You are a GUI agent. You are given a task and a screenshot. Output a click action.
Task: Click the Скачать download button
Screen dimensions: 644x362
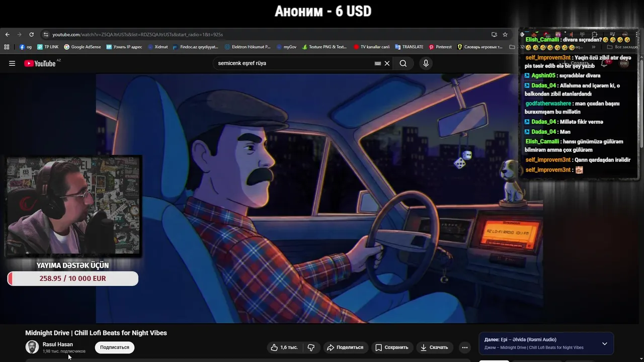(434, 347)
